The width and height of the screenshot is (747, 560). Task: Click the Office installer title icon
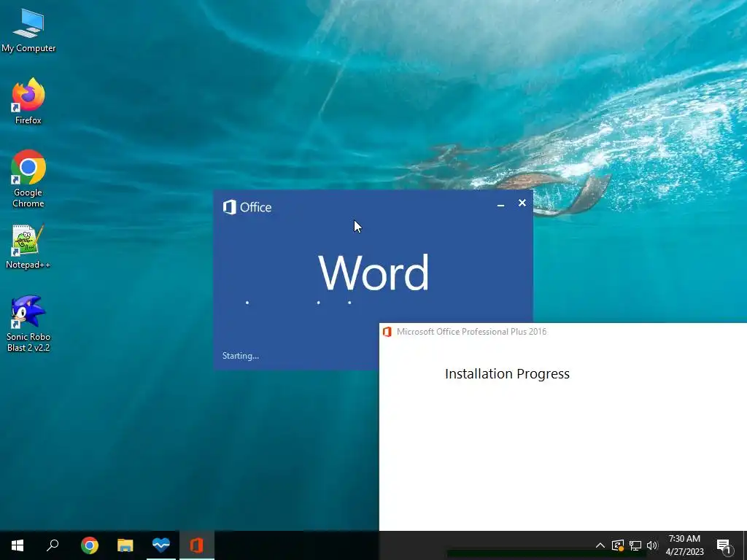point(387,332)
